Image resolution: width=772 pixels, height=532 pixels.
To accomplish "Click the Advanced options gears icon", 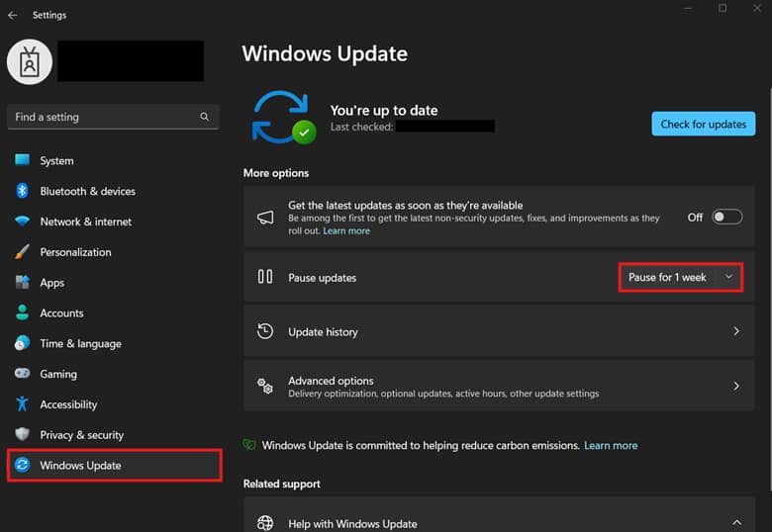I will click(265, 386).
